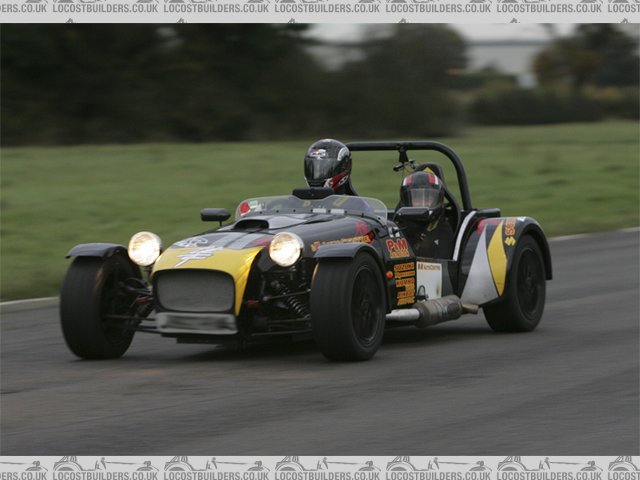Image resolution: width=640 pixels, height=480 pixels.
Task: Click the front mesh grille of the car
Action: pyautogui.click(x=195, y=291)
